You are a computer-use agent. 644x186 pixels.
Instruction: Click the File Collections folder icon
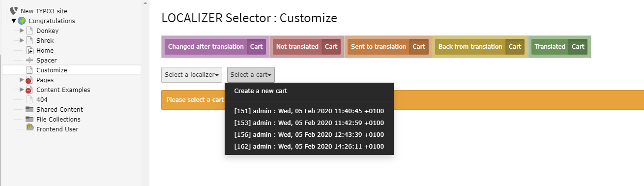point(29,119)
